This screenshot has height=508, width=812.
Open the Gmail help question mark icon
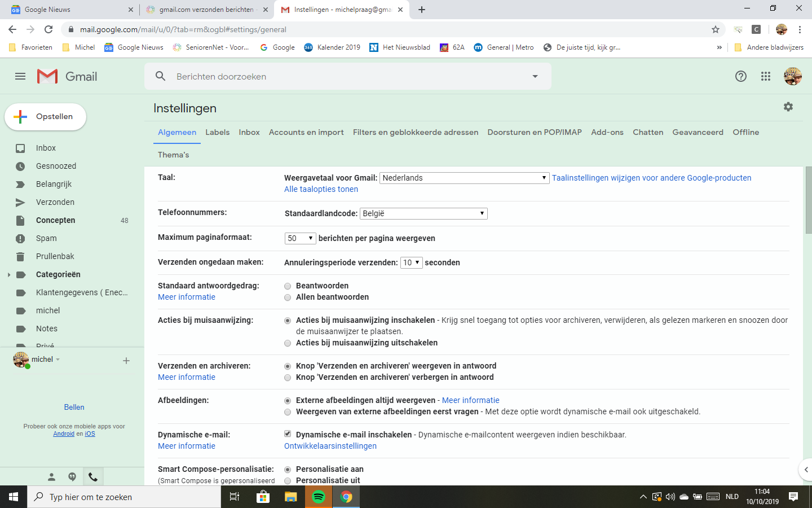coord(740,76)
